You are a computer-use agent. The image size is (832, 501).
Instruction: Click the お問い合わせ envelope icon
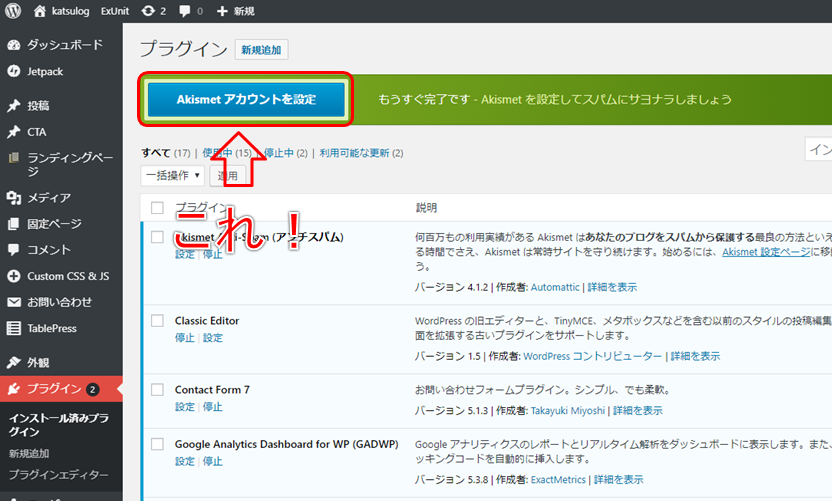click(14, 302)
